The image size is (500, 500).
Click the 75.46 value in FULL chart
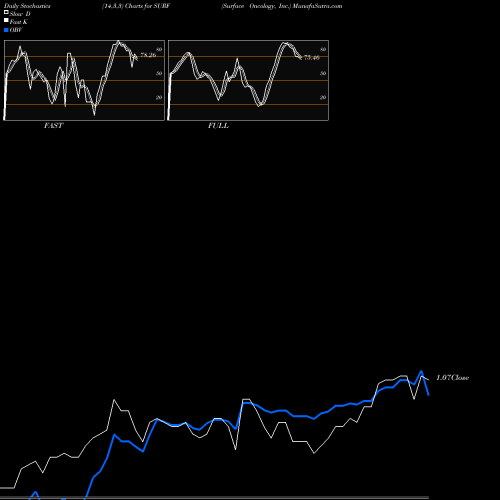[x=312, y=58]
